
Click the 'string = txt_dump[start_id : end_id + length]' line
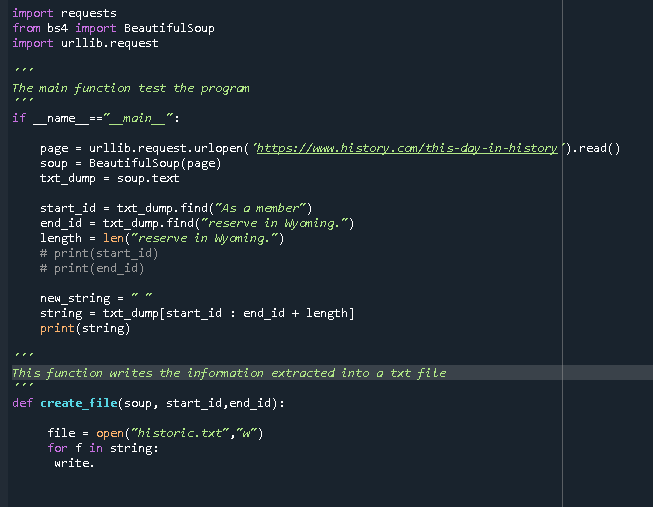(x=197, y=313)
